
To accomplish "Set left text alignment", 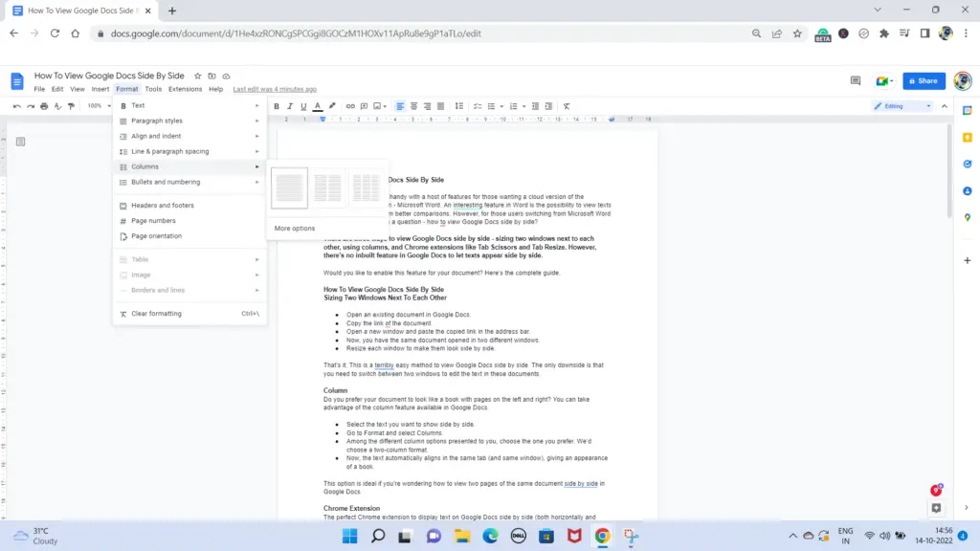I will point(400,106).
